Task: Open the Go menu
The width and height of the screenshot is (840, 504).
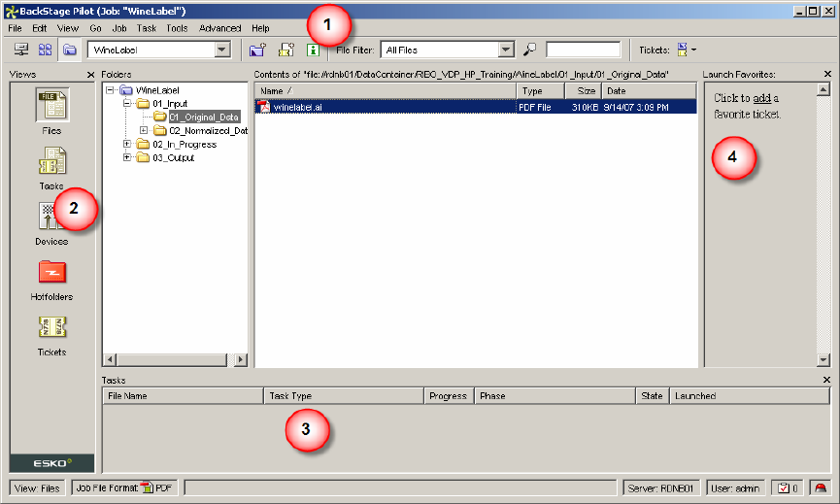Action: click(x=96, y=28)
